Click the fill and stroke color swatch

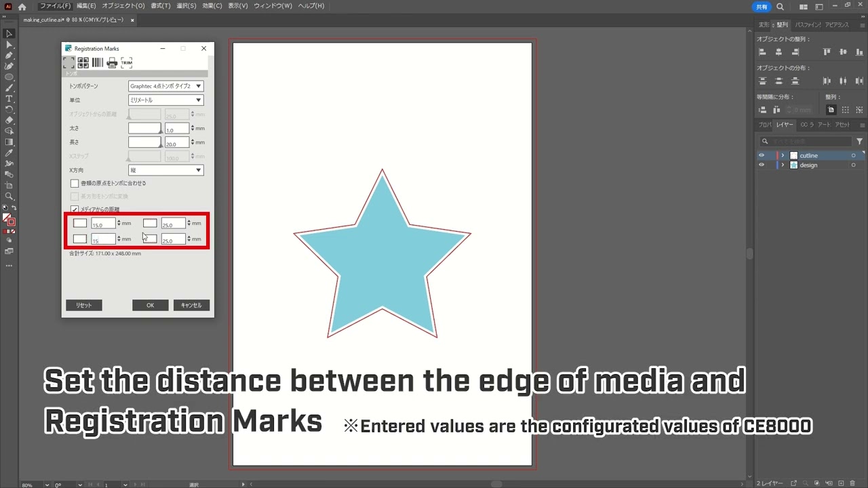(x=9, y=220)
